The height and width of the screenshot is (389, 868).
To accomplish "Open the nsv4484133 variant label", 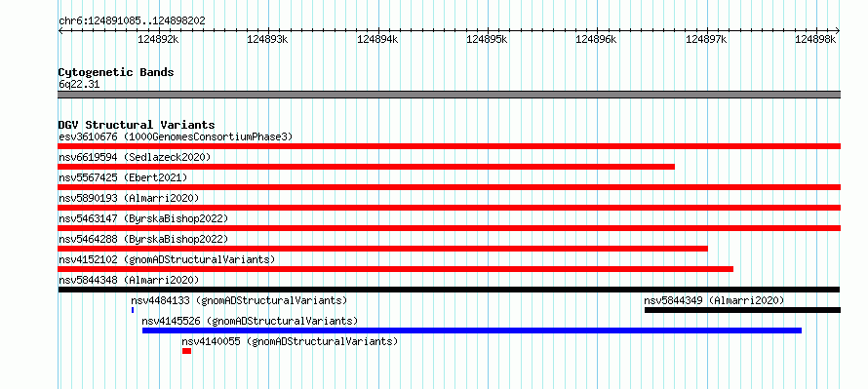I will point(239,300).
